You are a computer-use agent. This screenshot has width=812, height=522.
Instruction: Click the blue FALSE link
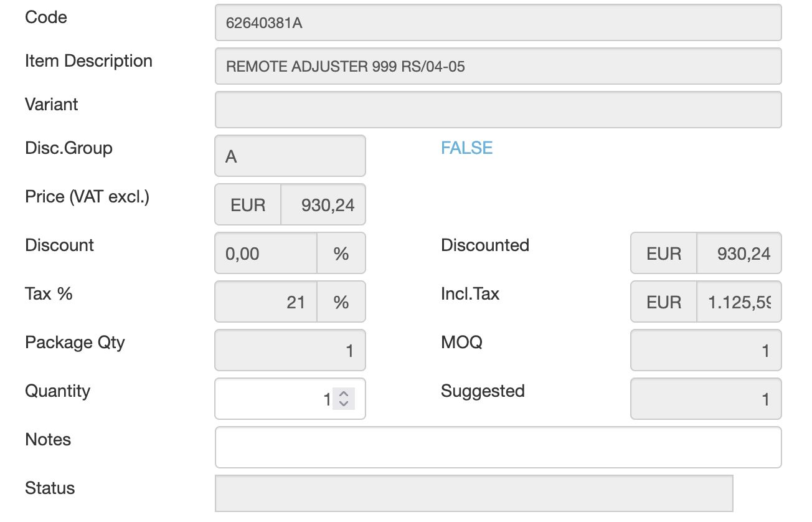click(466, 148)
